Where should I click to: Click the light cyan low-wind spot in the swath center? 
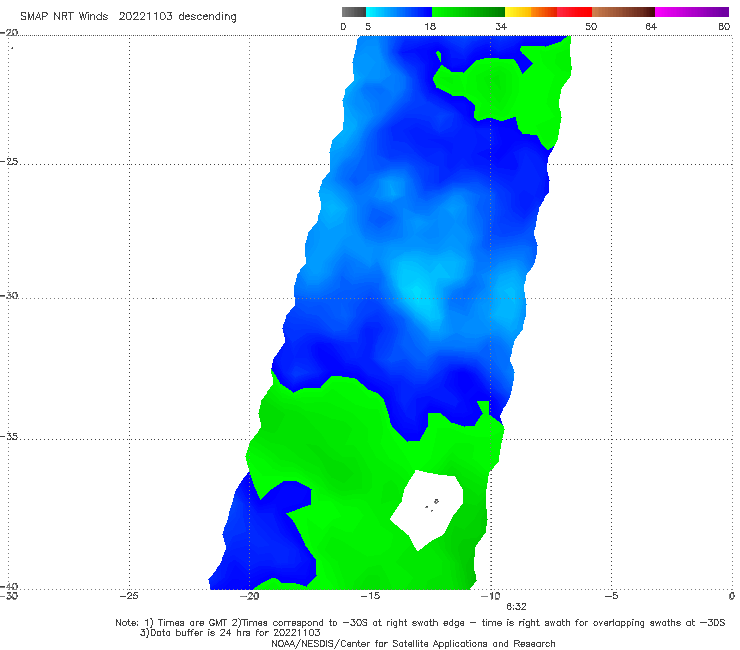[418, 290]
